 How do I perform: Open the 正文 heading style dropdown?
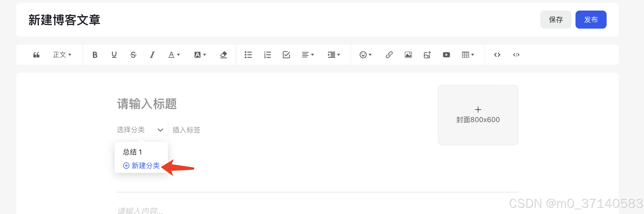coord(62,55)
